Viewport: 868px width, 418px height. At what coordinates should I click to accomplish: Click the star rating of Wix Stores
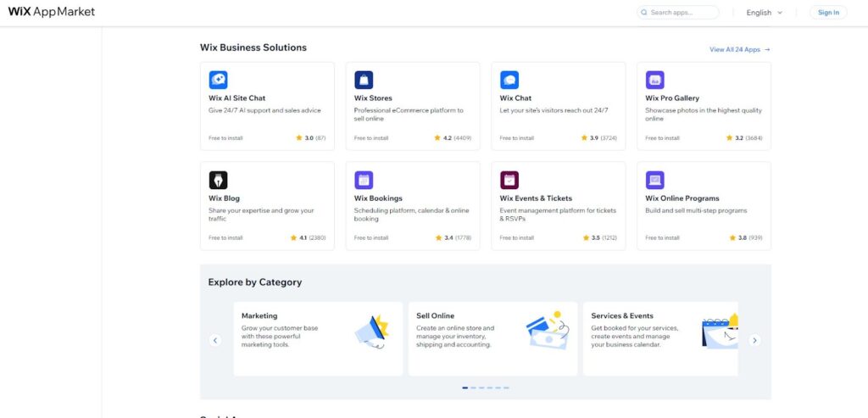pyautogui.click(x=453, y=138)
